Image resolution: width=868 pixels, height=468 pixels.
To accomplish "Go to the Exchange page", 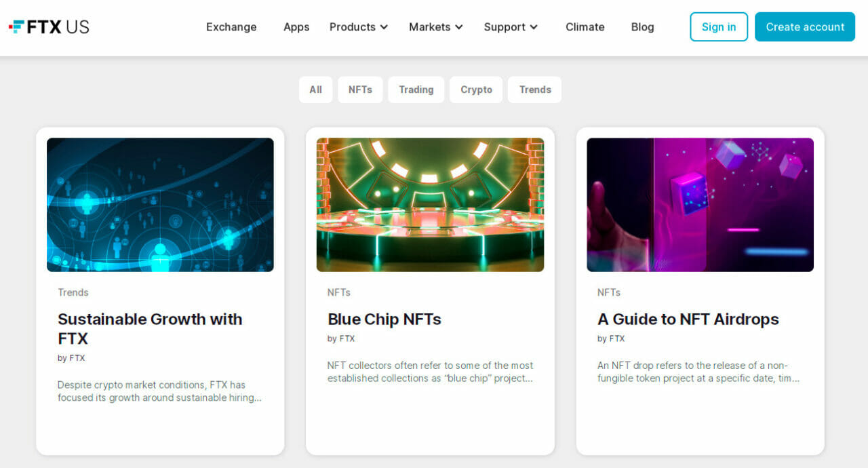I will click(x=231, y=27).
